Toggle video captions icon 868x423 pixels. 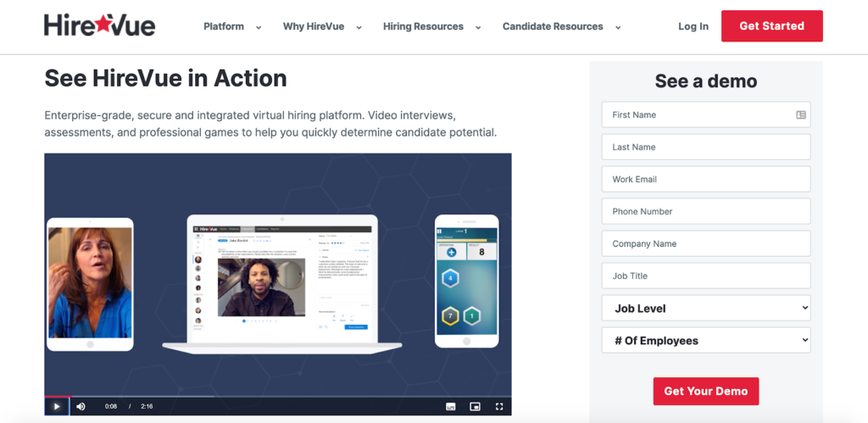[451, 406]
